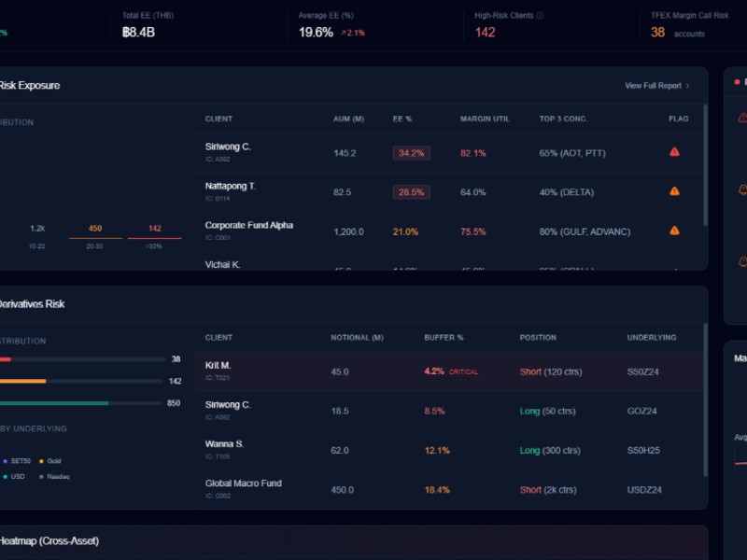Screen dimensions: 747x560
Task: Click the orange warning flag for Nattapong T.
Action: coord(674,191)
